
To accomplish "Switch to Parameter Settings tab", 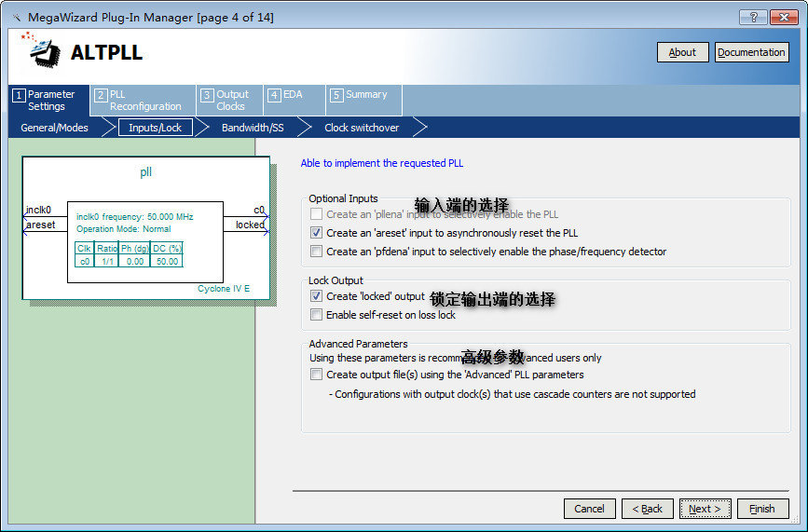I will [x=49, y=101].
